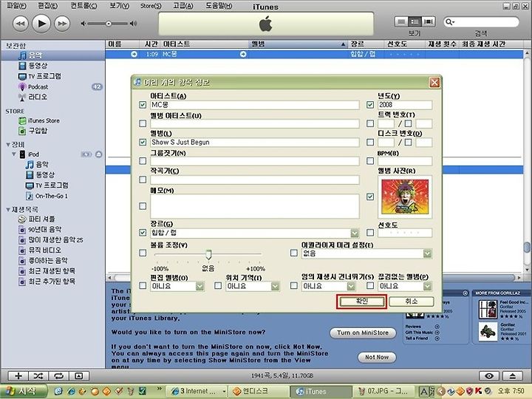The width and height of the screenshot is (532, 399).
Task: Open the 보기 menu
Action: pyautogui.click(x=120, y=6)
